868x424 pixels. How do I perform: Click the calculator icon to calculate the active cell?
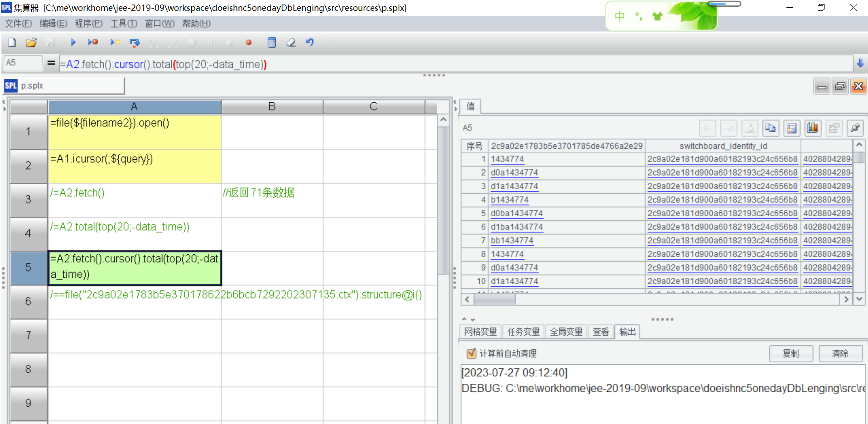pos(271,43)
